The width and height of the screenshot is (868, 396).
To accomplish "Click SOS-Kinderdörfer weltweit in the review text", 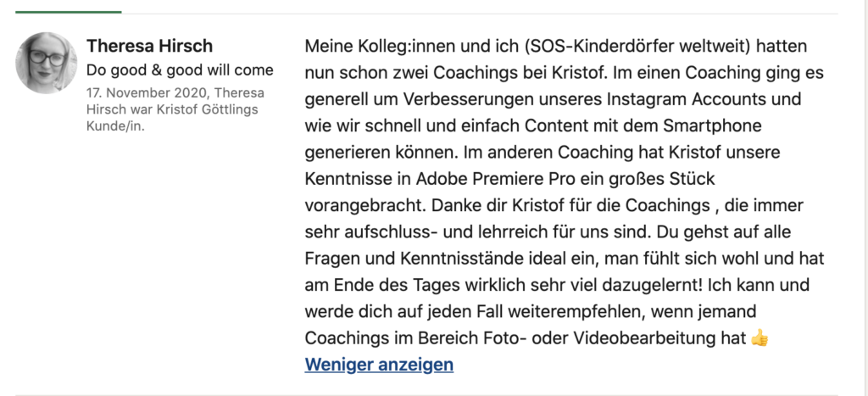I will (x=636, y=46).
